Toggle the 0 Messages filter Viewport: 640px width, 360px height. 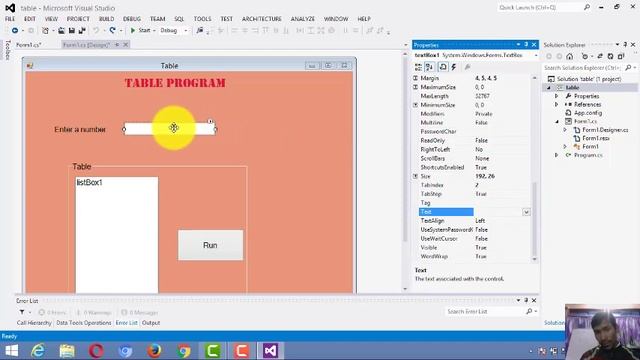point(140,313)
